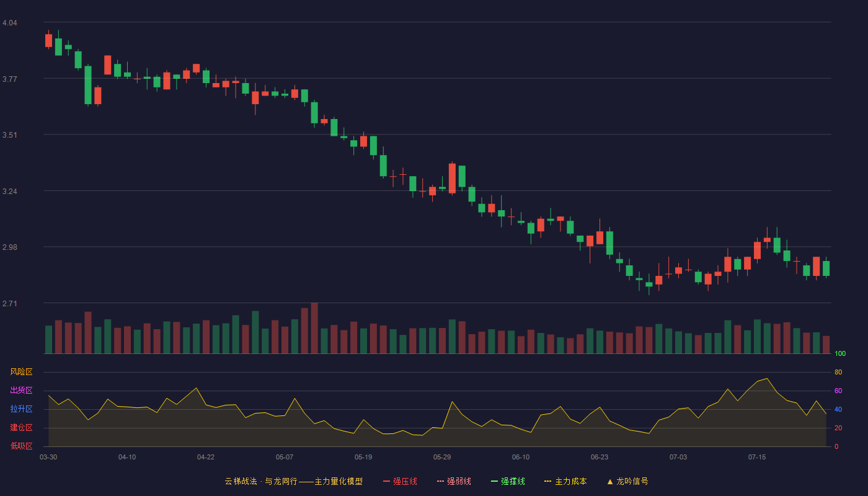
Task: Click the tallest volume bar in early May
Action: point(314,328)
